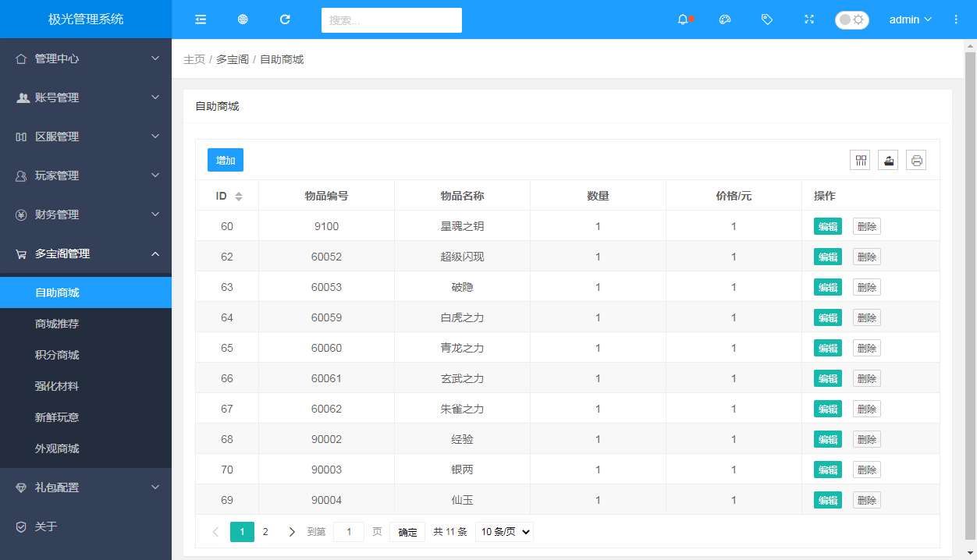Click the person icon beside 玩家管理
Image resolution: width=977 pixels, height=560 pixels.
[21, 175]
